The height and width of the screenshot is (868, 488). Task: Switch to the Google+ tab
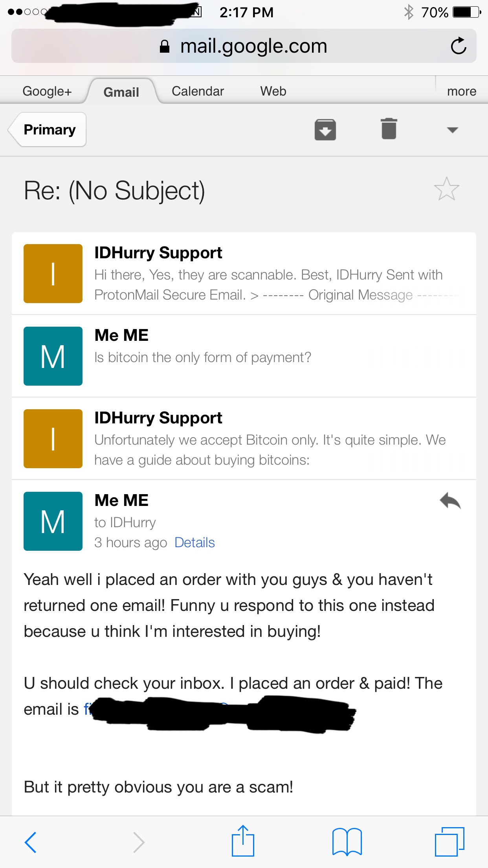47,91
